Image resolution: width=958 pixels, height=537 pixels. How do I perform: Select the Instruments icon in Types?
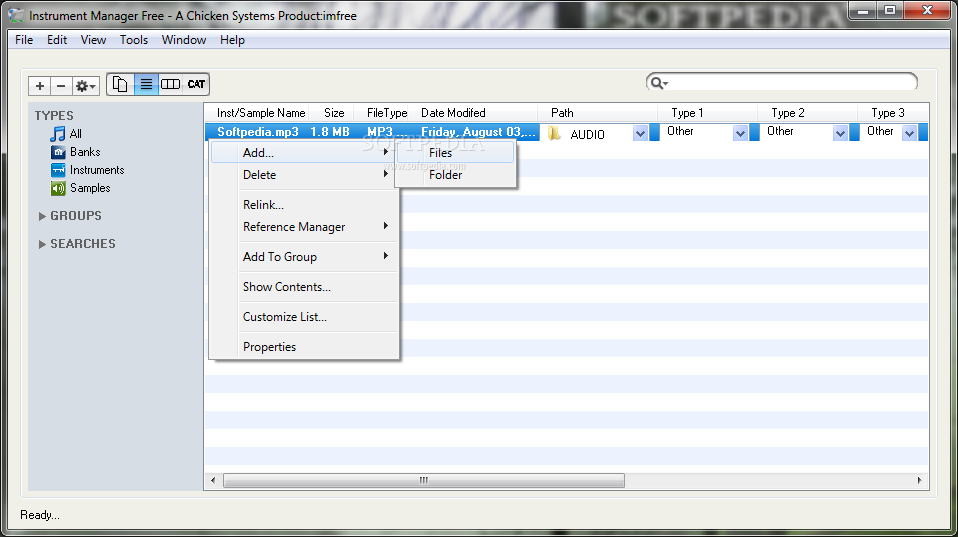click(58, 170)
